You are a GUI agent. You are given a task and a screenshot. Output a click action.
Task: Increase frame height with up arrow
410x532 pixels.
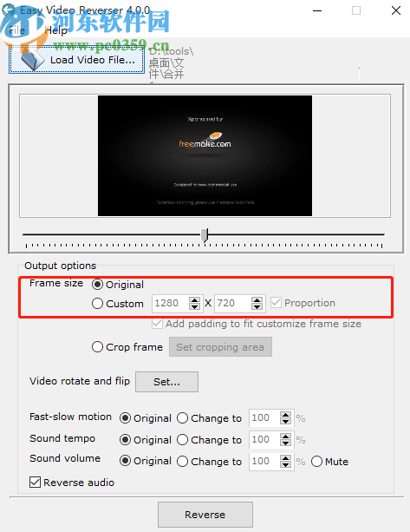coord(257,300)
